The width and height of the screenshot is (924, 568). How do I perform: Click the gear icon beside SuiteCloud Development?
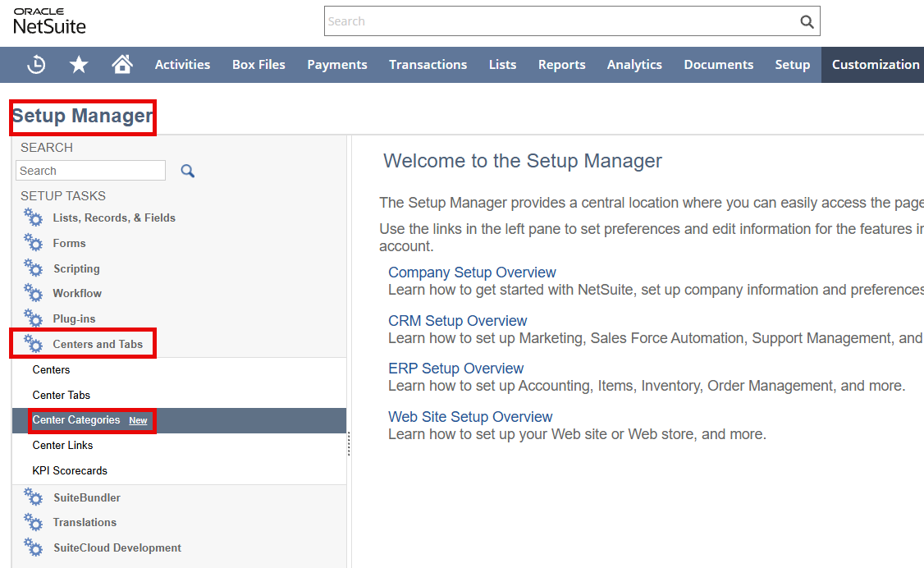tap(33, 547)
